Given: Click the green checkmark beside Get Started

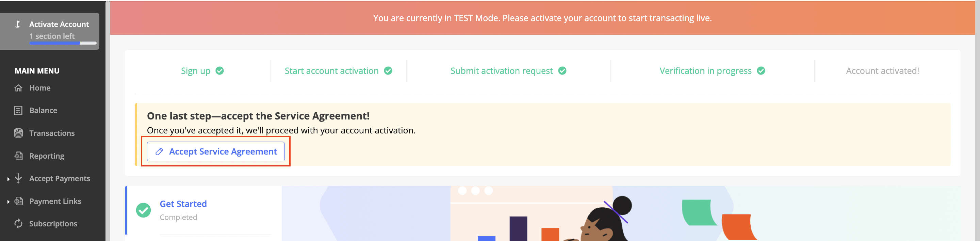Looking at the screenshot, I should coord(143,210).
